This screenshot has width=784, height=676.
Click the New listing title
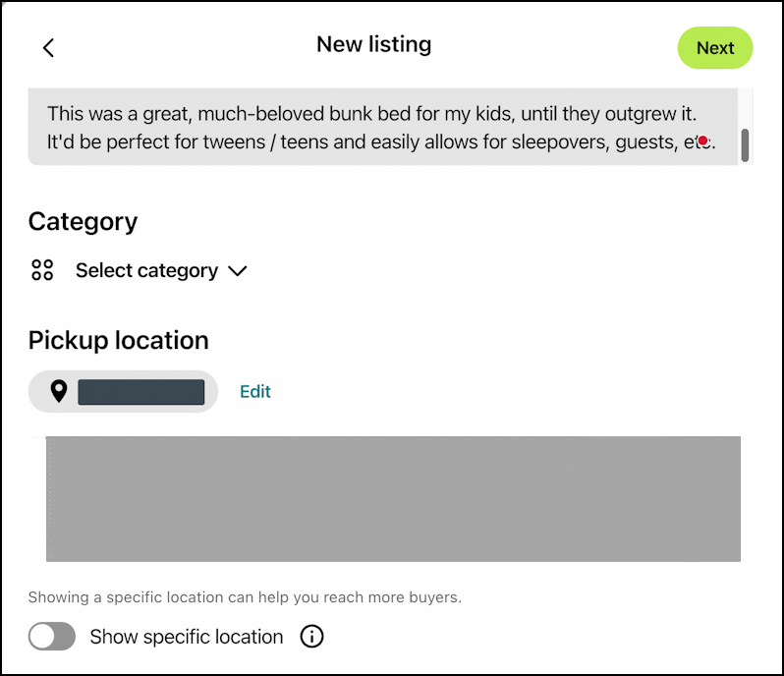pyautogui.click(x=373, y=44)
